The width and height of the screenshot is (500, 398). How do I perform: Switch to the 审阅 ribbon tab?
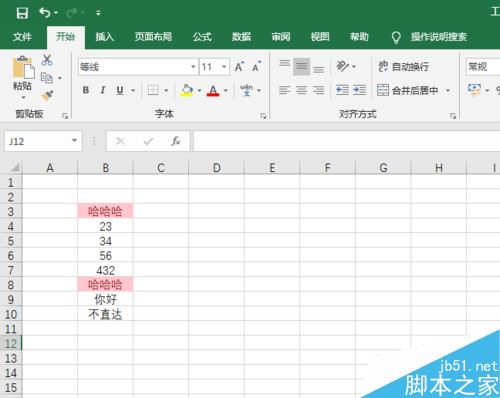pyautogui.click(x=281, y=36)
